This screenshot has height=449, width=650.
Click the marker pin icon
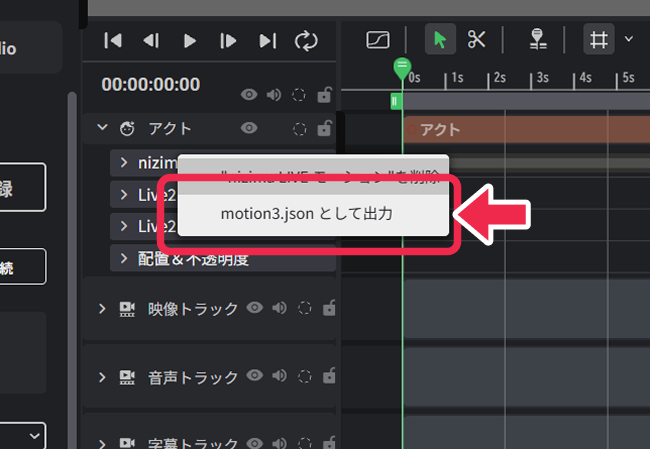click(x=538, y=40)
